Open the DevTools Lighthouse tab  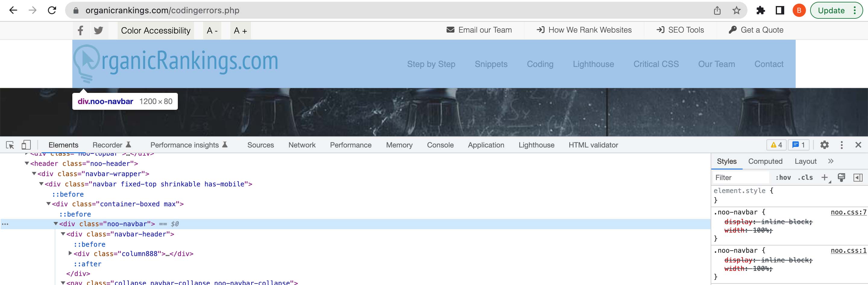click(536, 145)
